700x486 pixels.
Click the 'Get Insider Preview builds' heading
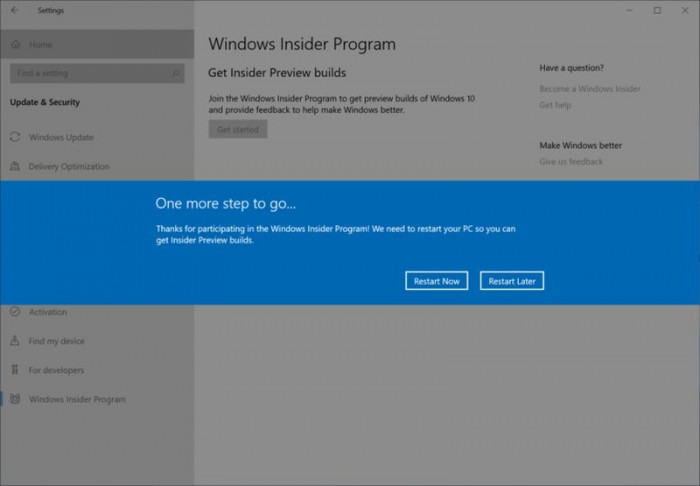277,73
